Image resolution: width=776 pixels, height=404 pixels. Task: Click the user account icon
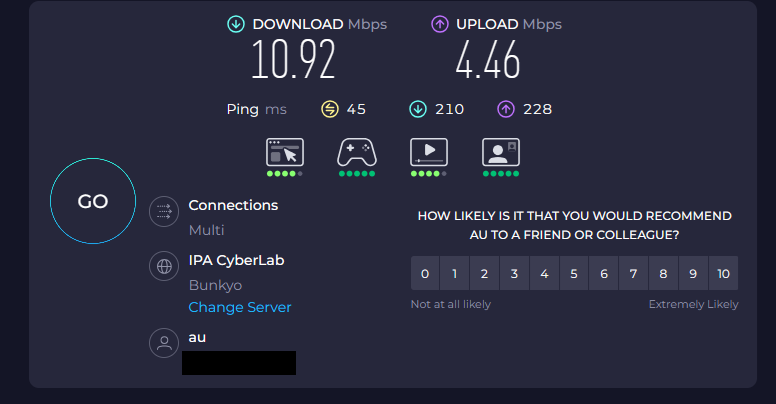click(x=162, y=344)
